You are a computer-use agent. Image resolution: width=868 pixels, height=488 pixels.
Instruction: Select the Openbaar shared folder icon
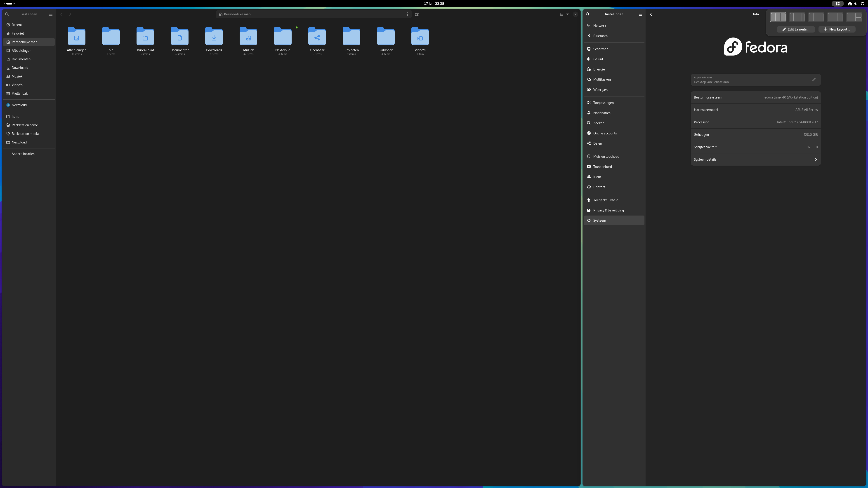(x=317, y=36)
